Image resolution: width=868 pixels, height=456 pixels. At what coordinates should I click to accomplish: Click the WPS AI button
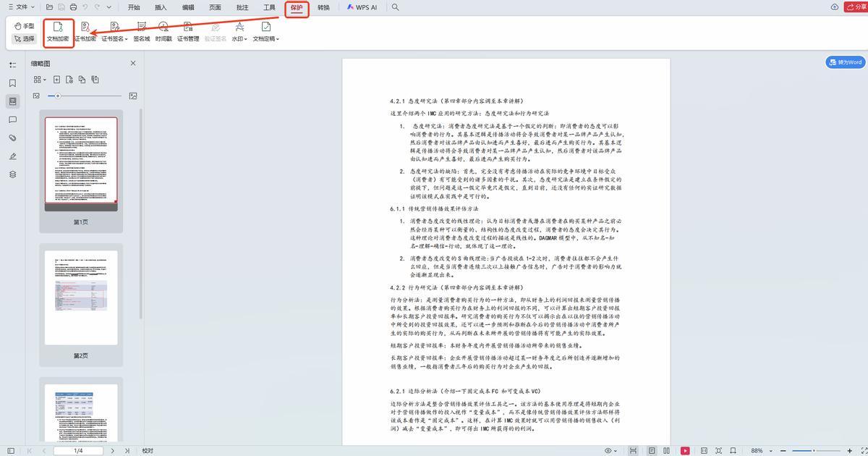coord(362,7)
